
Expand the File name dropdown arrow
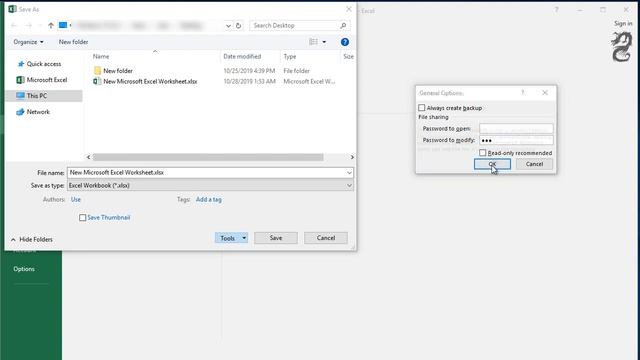pos(349,173)
